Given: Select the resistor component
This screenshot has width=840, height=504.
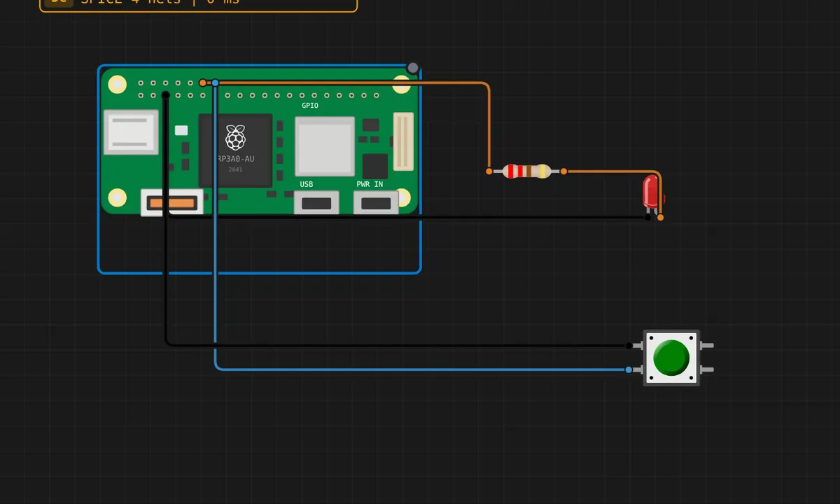Looking at the screenshot, I should pos(526,171).
